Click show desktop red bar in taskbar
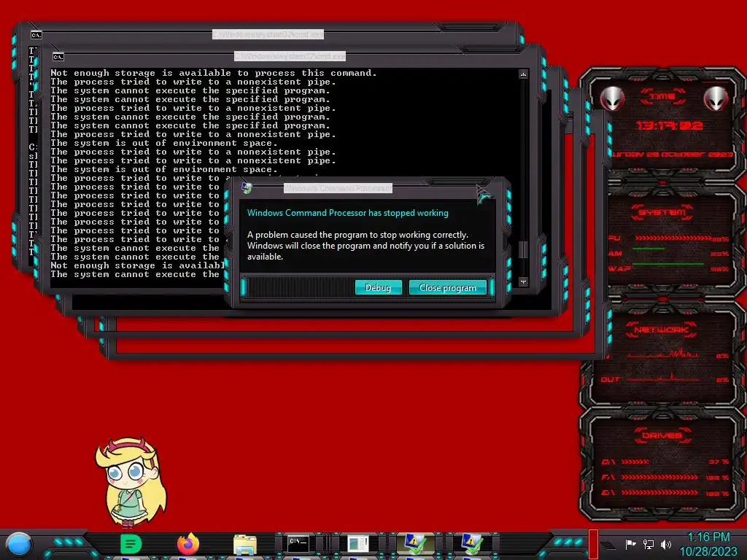This screenshot has width=747, height=560. pyautogui.click(x=593, y=544)
